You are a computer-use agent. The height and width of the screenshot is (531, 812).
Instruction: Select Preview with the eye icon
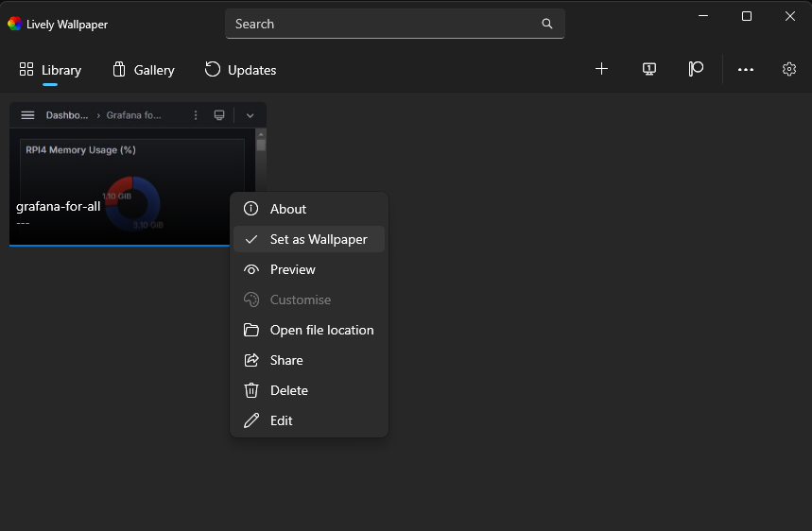click(309, 269)
